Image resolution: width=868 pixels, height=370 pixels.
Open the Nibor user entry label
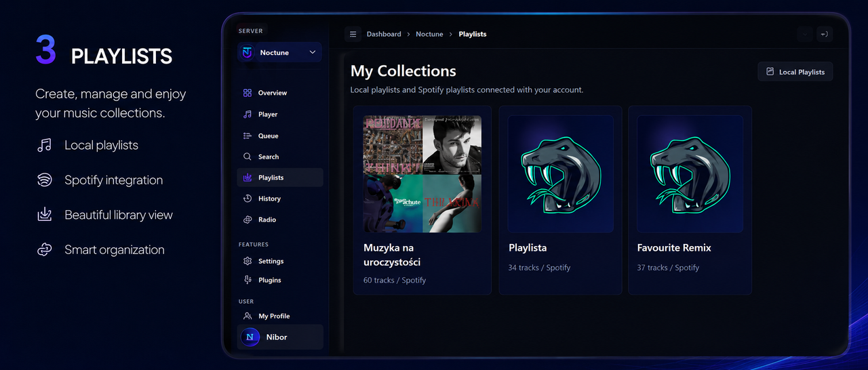[x=277, y=337]
